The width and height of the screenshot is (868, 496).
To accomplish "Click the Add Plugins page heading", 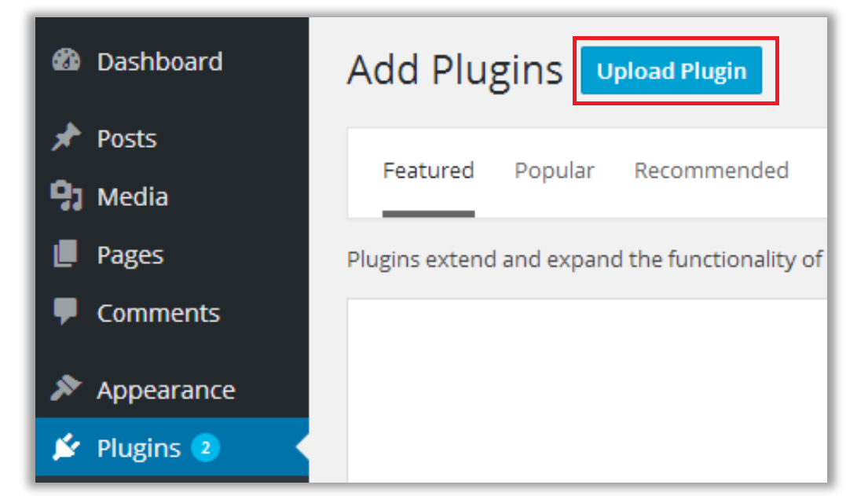I will [x=455, y=71].
